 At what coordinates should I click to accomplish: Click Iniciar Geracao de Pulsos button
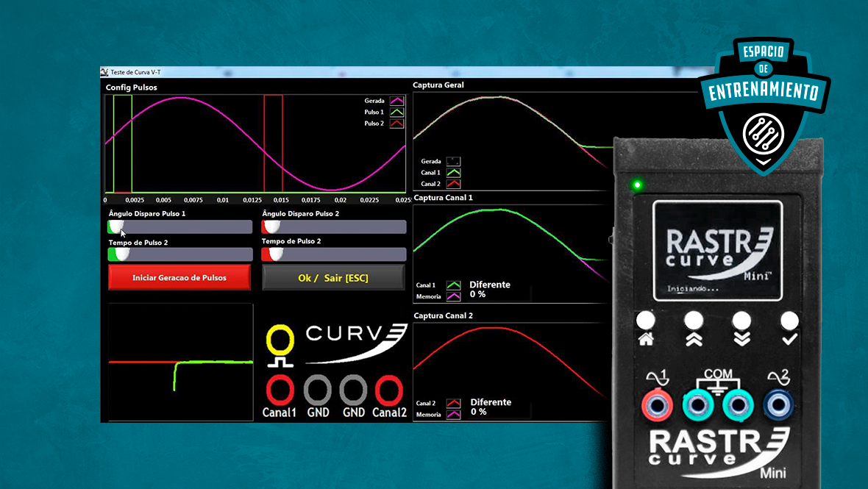(179, 278)
